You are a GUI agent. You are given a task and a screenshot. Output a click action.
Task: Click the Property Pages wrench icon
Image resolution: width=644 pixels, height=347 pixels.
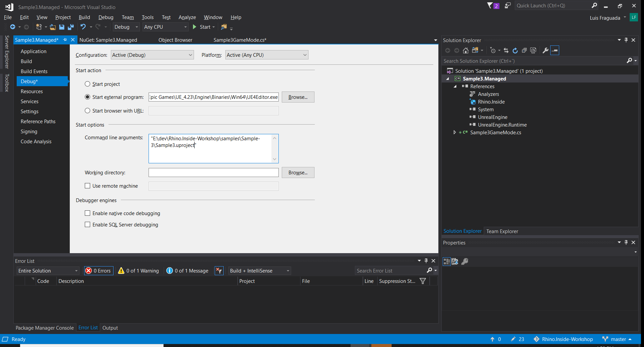click(x=465, y=262)
